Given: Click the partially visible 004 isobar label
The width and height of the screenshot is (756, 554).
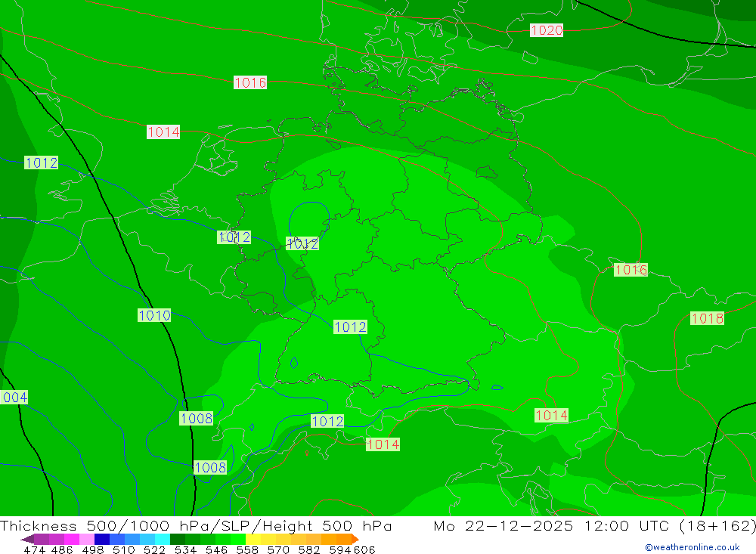Looking at the screenshot, I should coord(14,398).
